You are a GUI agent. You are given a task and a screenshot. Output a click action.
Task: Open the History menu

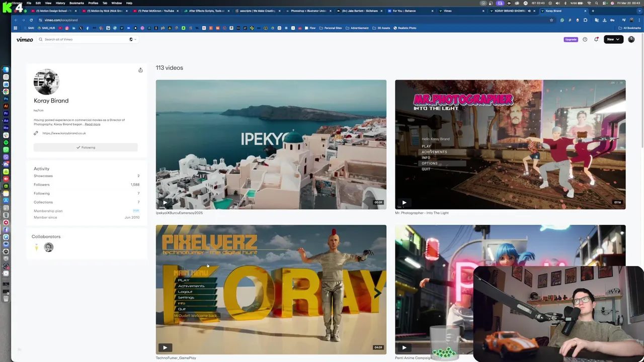click(x=60, y=3)
